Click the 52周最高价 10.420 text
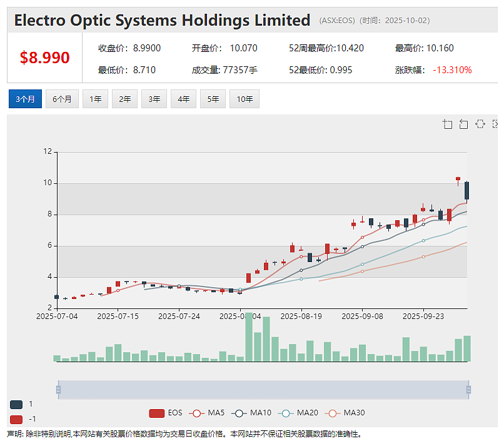 click(x=326, y=48)
